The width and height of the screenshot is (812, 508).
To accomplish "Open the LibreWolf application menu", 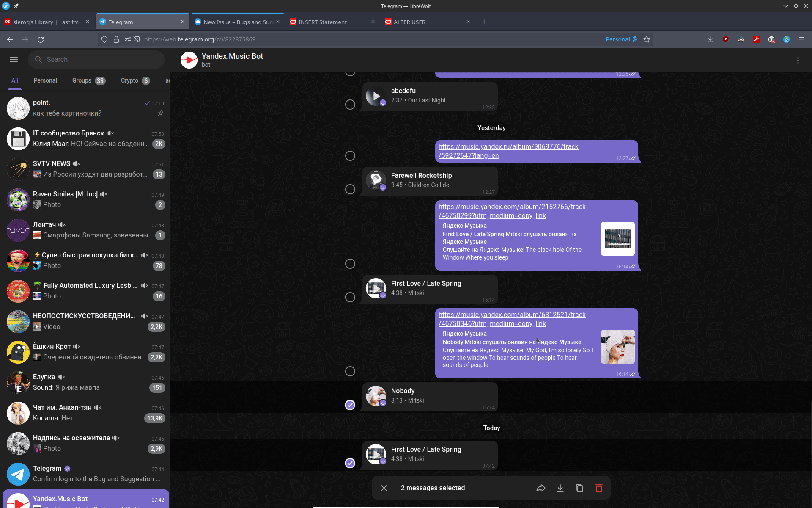I will [x=801, y=39].
